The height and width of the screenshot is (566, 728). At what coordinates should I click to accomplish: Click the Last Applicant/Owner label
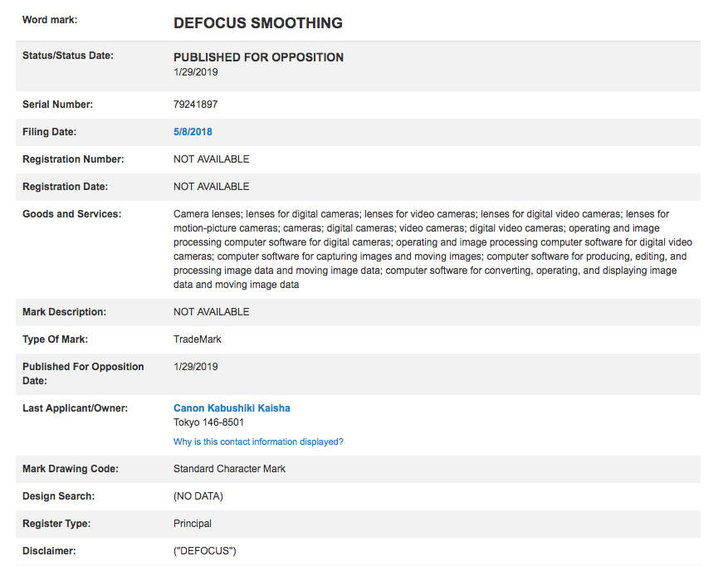pos(76,408)
